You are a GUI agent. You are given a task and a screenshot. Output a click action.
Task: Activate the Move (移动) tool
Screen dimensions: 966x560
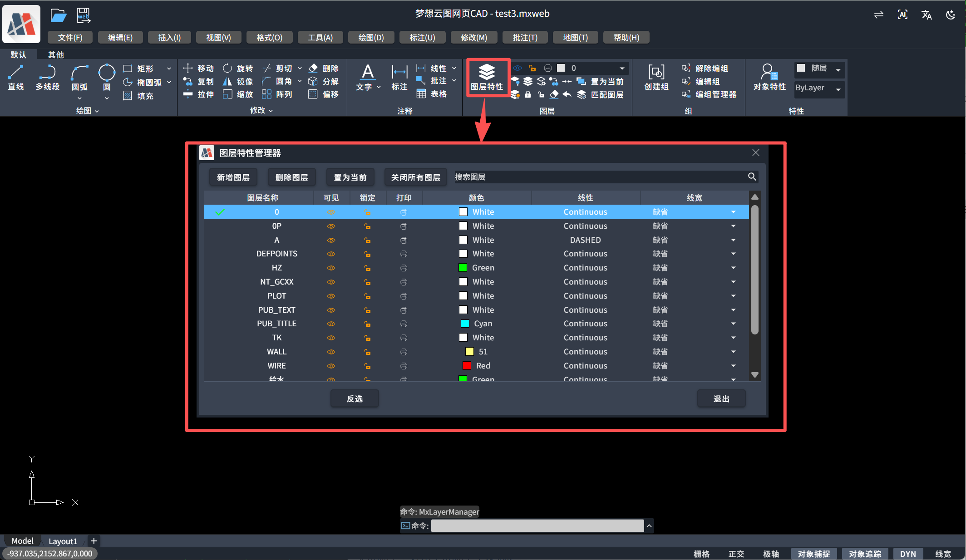coord(198,68)
